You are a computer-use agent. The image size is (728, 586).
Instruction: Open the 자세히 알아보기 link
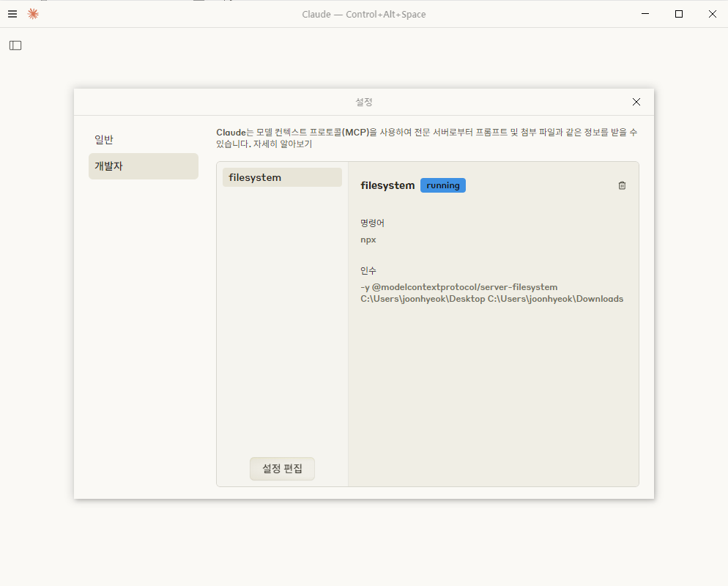(x=282, y=144)
